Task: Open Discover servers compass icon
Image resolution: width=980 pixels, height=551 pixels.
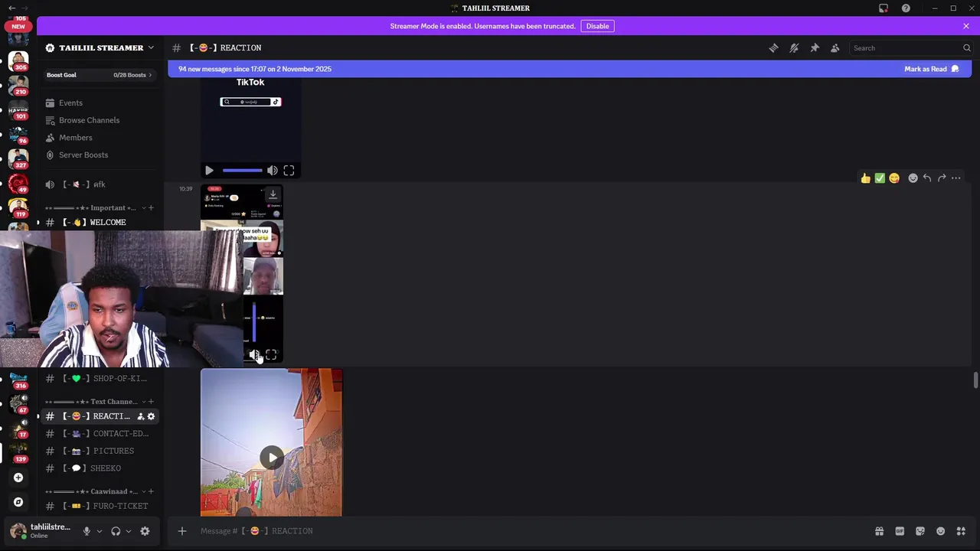Action: [18, 502]
